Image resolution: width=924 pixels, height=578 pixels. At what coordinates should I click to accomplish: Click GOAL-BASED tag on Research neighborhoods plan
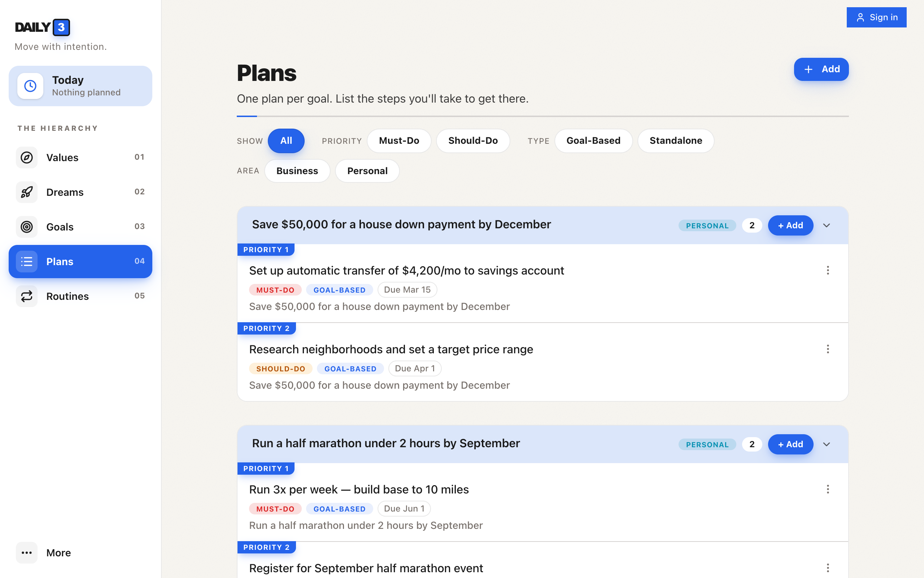tap(350, 369)
